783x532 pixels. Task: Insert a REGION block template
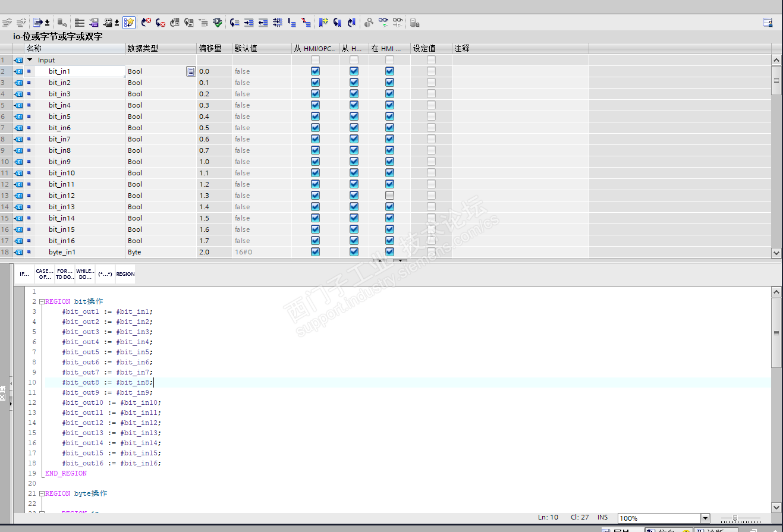(125, 274)
